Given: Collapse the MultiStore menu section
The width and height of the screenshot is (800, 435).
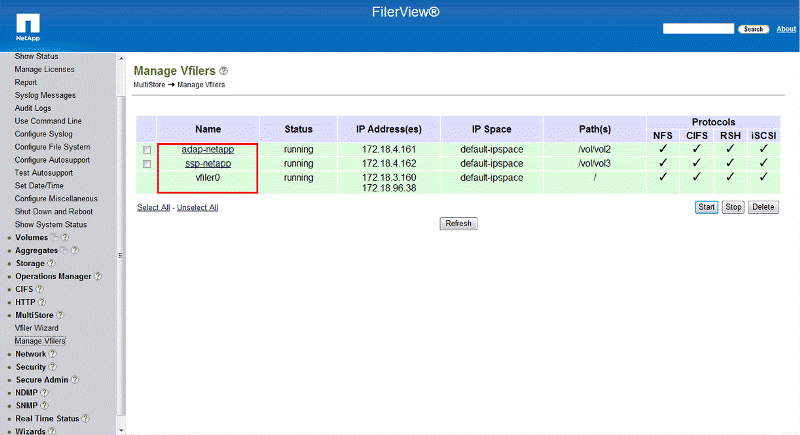Looking at the screenshot, I should (x=34, y=315).
